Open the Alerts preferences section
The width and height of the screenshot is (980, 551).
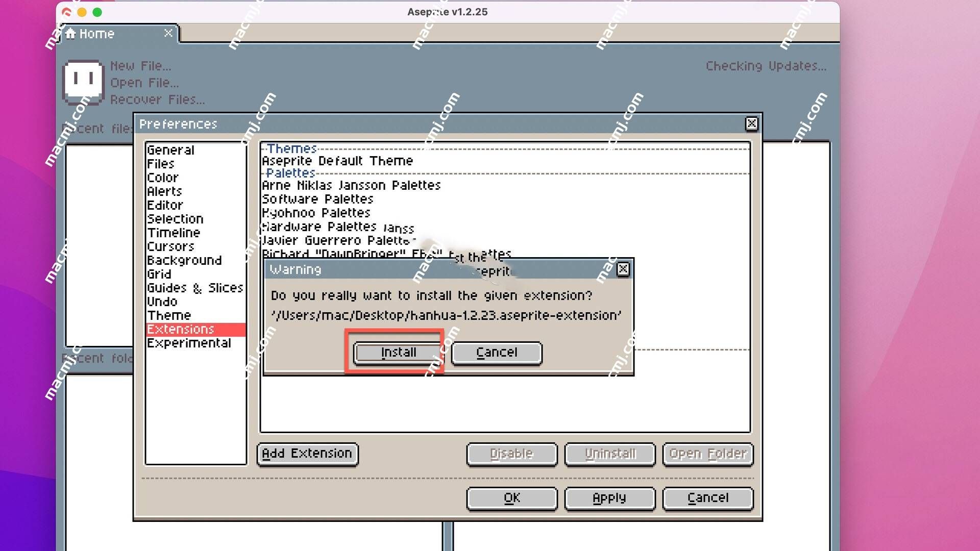(x=195, y=191)
